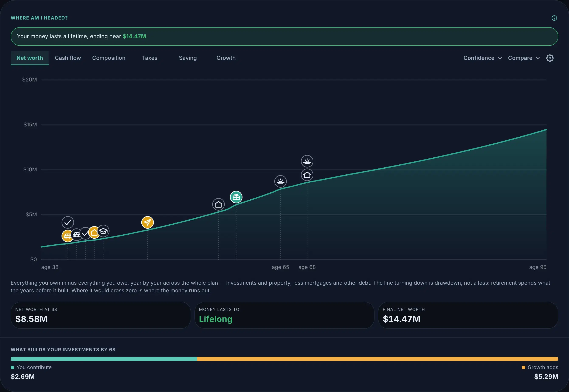Click the Final Net Worth $14.47M card
Screen dimensions: 569x392
pyautogui.click(x=468, y=315)
